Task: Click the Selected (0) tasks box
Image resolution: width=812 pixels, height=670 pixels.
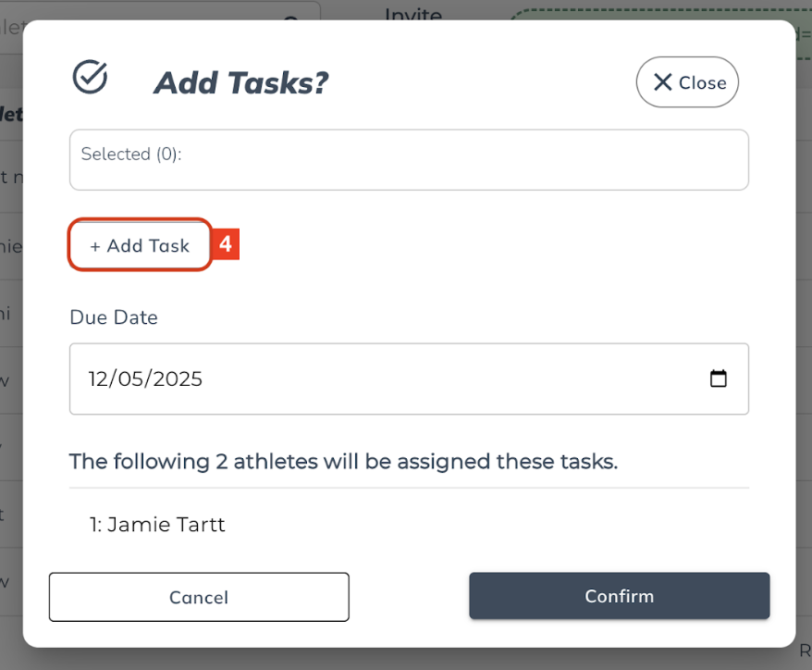Action: pyautogui.click(x=409, y=160)
